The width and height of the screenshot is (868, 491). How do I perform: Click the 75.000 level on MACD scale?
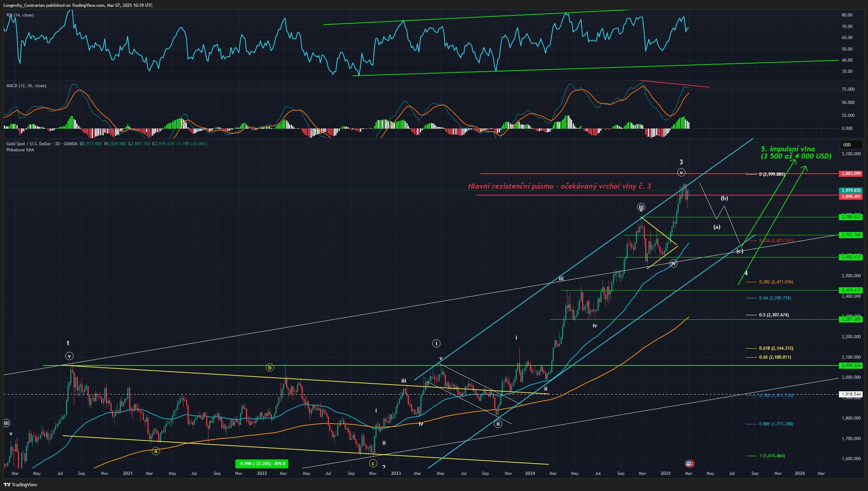point(848,89)
